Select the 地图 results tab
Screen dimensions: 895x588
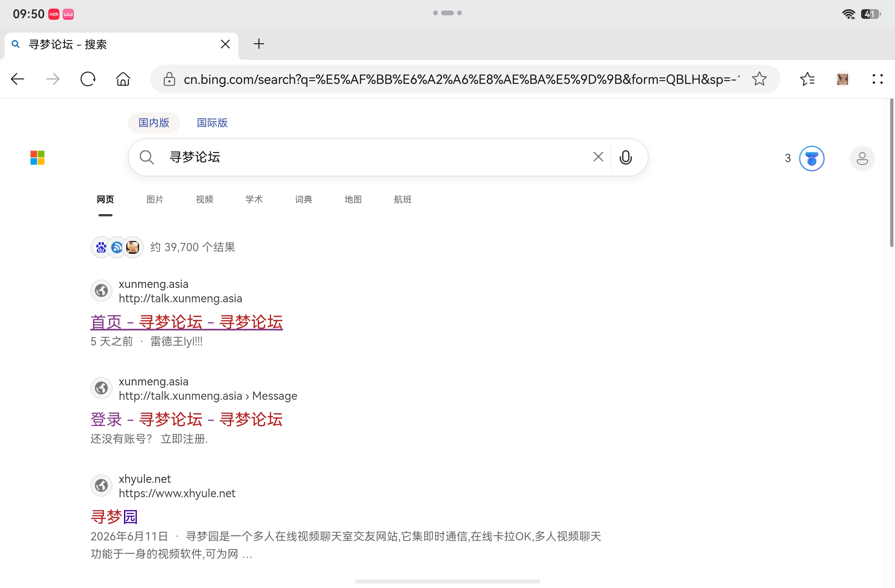(x=353, y=199)
